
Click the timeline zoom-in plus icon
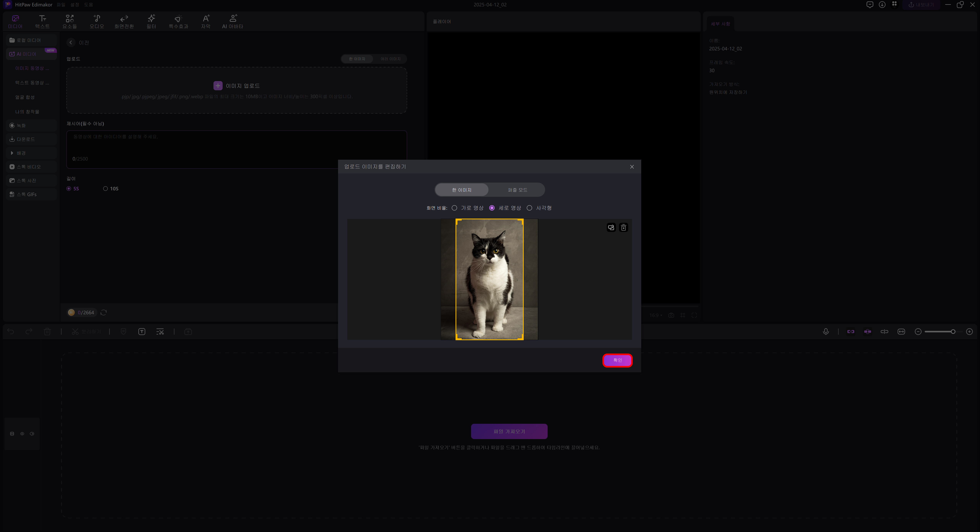(970, 332)
